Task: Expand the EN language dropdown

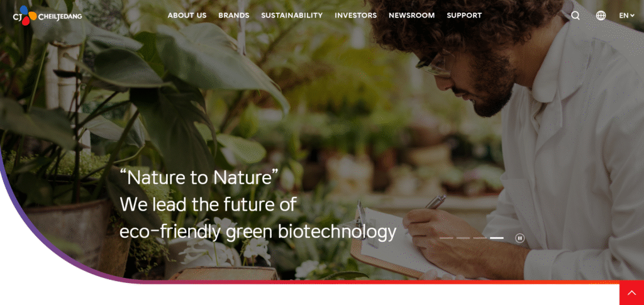Action: click(x=627, y=16)
